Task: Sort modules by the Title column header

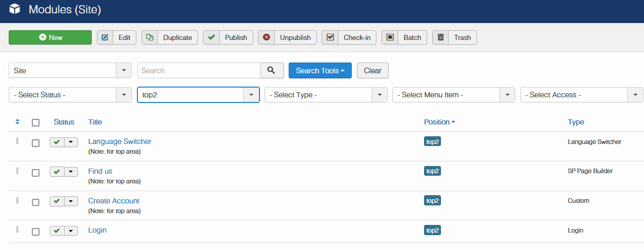Action: click(95, 122)
